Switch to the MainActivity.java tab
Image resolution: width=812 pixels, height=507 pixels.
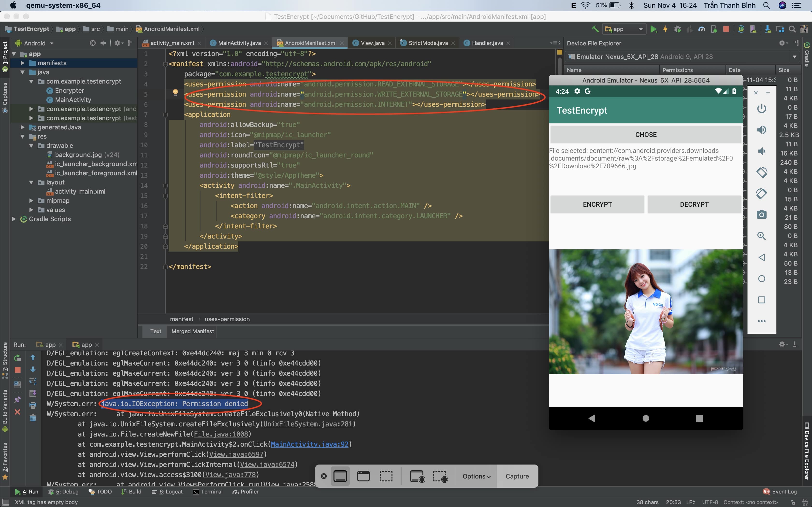[x=239, y=43]
